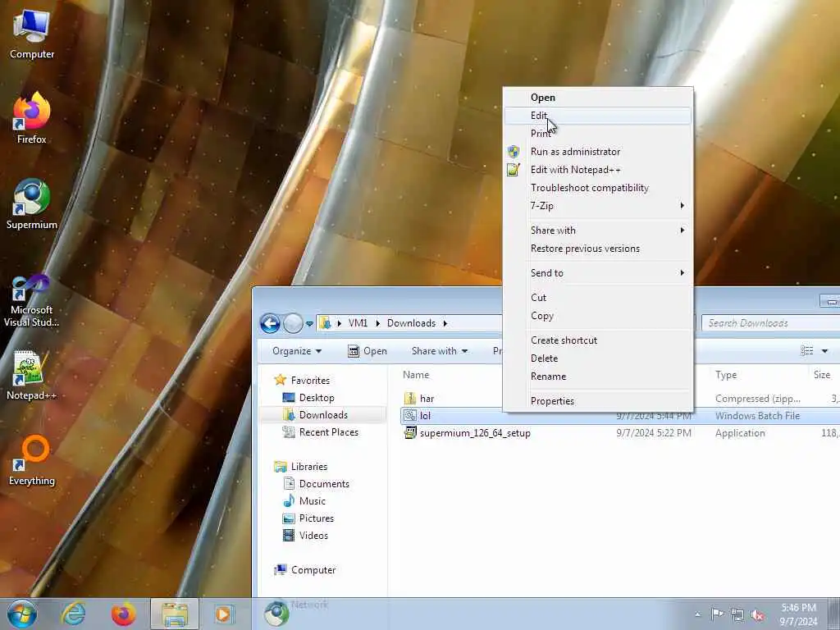Click the Explorer Forward arrow button

[x=293, y=323]
